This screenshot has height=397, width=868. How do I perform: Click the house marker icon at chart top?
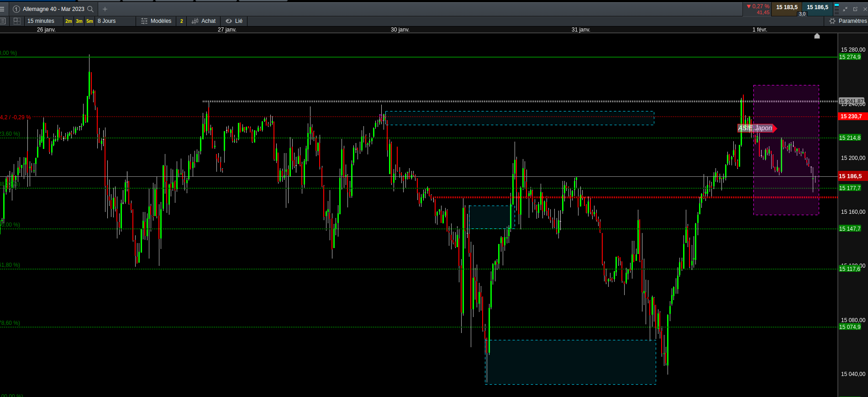(817, 36)
